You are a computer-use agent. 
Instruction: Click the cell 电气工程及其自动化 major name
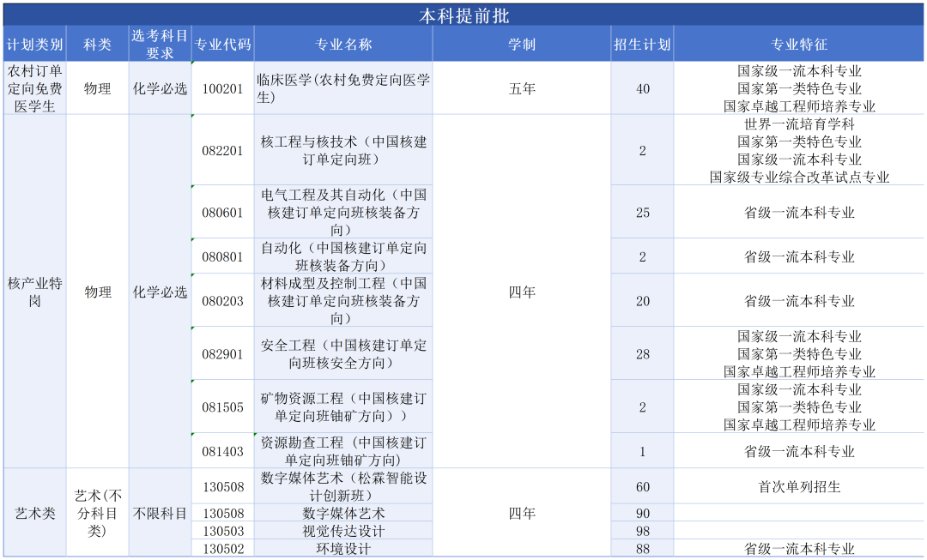pos(343,212)
